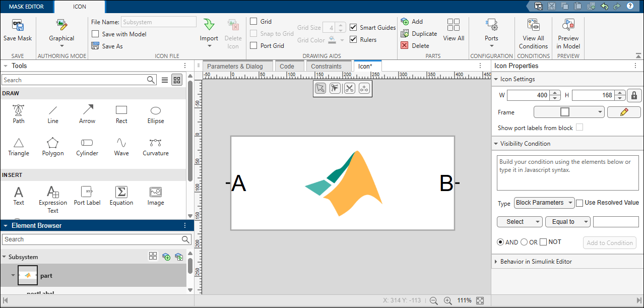The height and width of the screenshot is (308, 644).
Task: Click Preview in Model
Action: coord(568,34)
